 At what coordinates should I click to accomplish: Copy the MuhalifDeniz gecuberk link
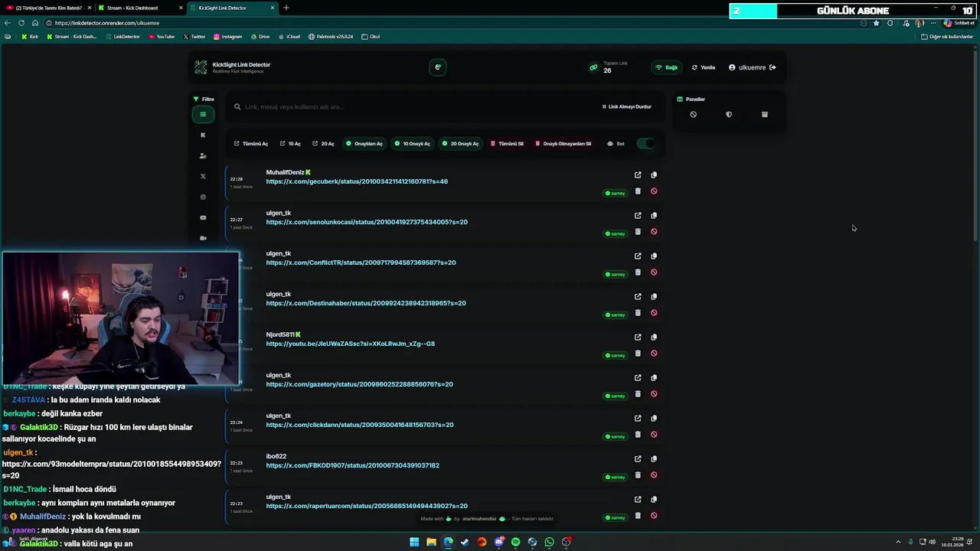tap(654, 175)
